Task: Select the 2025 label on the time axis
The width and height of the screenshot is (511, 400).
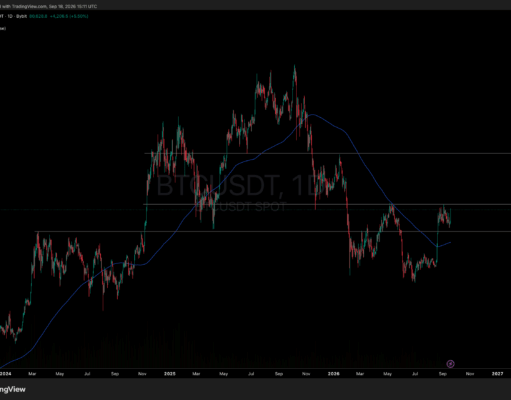Action: [170, 374]
